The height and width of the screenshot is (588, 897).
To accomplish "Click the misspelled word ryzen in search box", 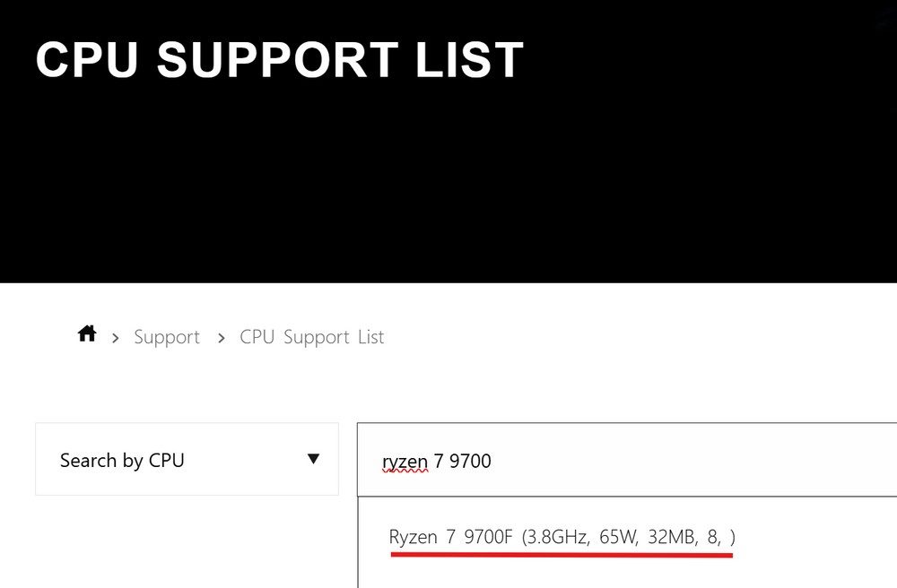I will [405, 462].
